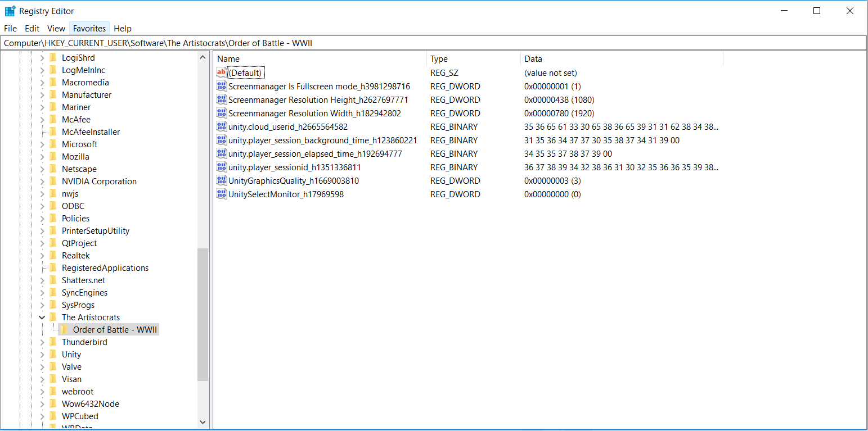
Task: Click the (Default) string value icon
Action: tap(221, 72)
